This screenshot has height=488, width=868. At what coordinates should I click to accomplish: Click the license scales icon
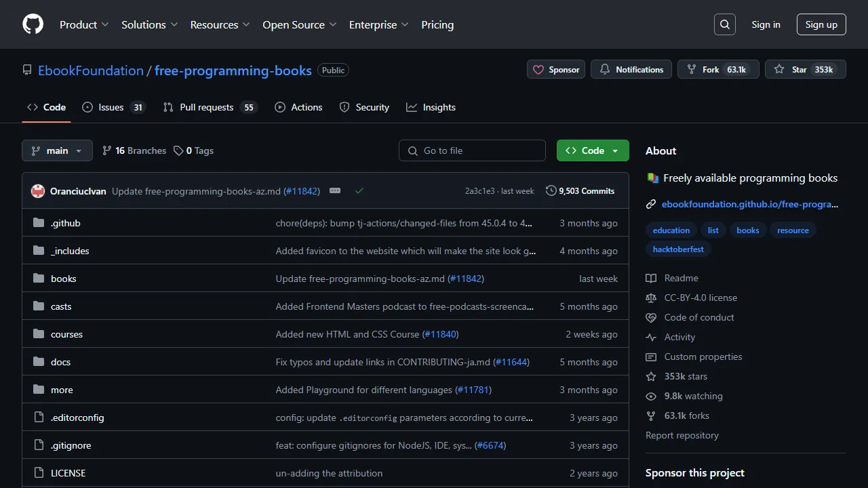coord(651,298)
